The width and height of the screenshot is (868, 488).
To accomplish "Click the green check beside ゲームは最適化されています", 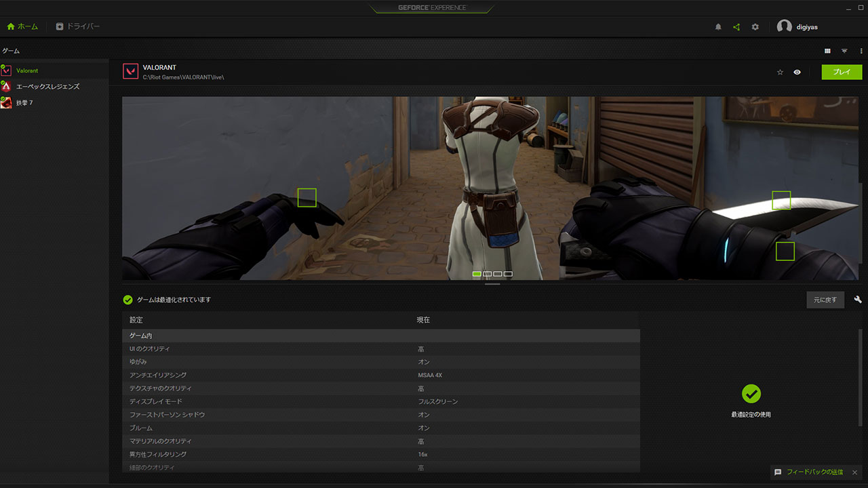I will click(127, 300).
